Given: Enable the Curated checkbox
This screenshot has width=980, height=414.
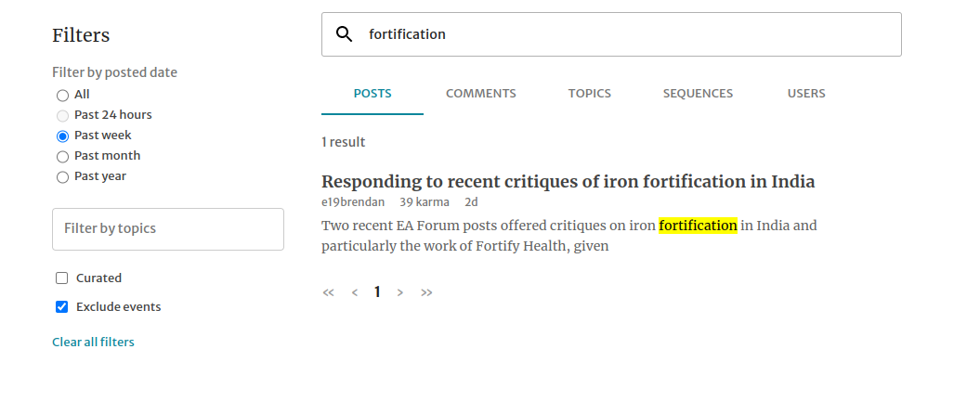Looking at the screenshot, I should [x=62, y=278].
